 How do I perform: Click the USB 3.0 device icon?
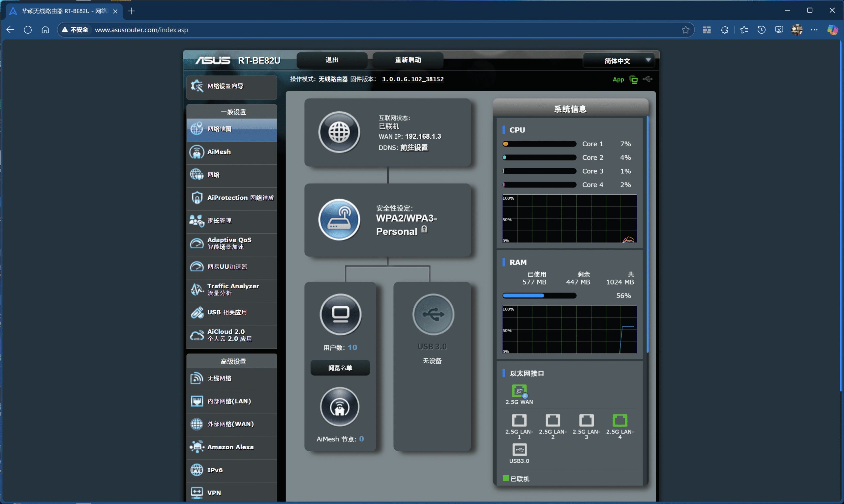[433, 314]
